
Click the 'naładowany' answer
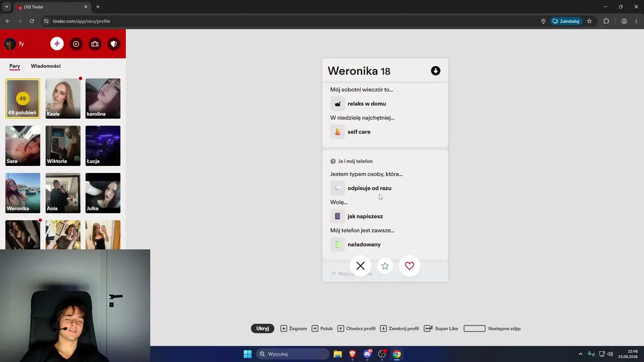[x=364, y=244]
